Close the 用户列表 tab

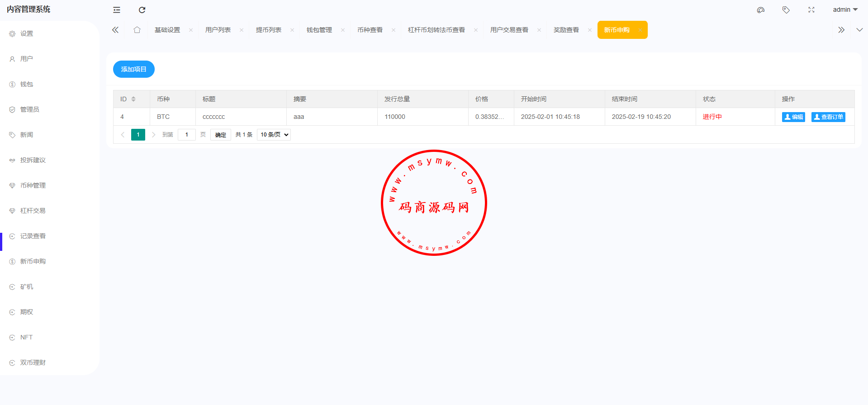click(x=242, y=30)
